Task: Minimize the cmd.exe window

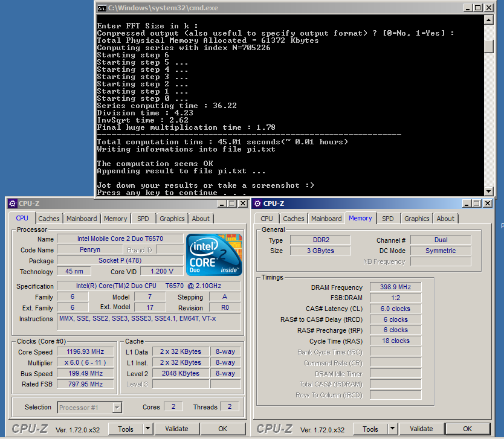Action: (468, 8)
